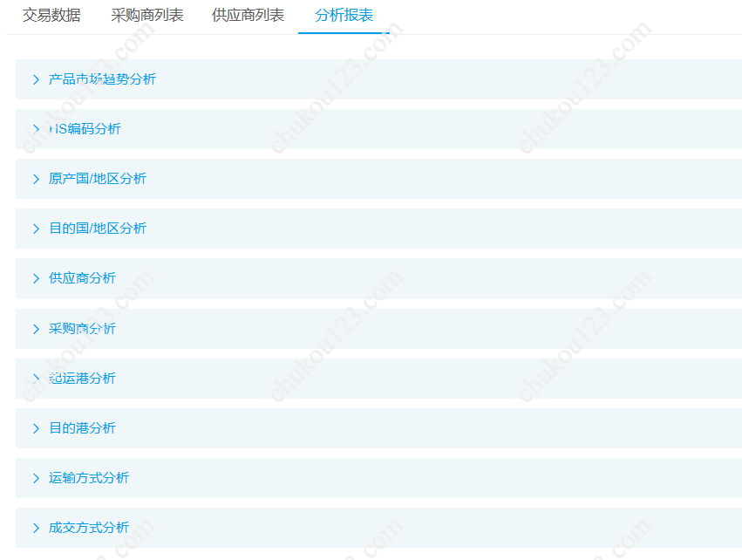Viewport: 742px width, 560px height.
Task: Expand chevron beside 目的港分析
Action: pyautogui.click(x=36, y=428)
